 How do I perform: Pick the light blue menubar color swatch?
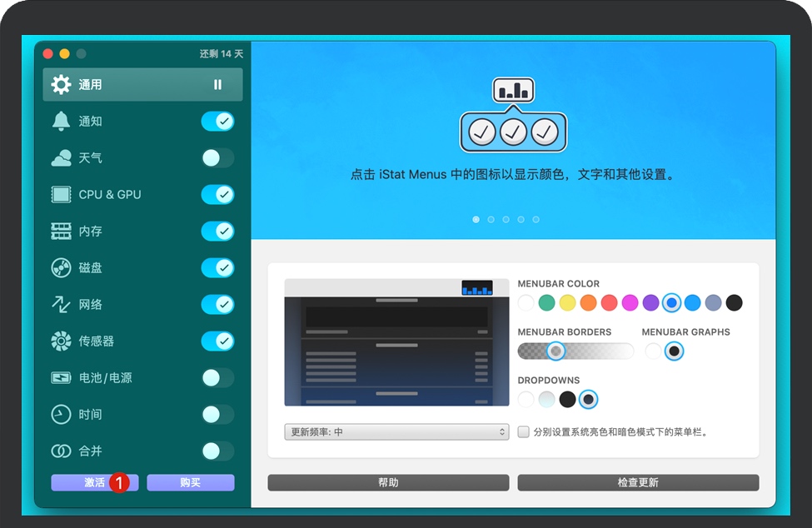point(692,303)
